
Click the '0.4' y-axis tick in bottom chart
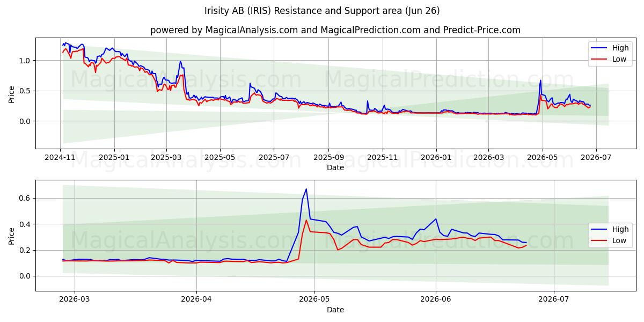pos(26,224)
